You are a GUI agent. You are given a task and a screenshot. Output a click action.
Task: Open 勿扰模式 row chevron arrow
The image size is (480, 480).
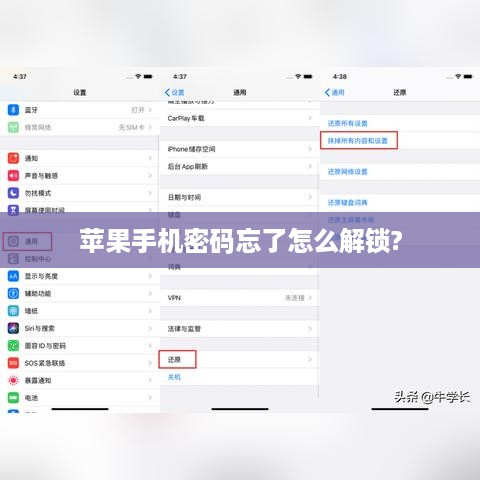150,193
